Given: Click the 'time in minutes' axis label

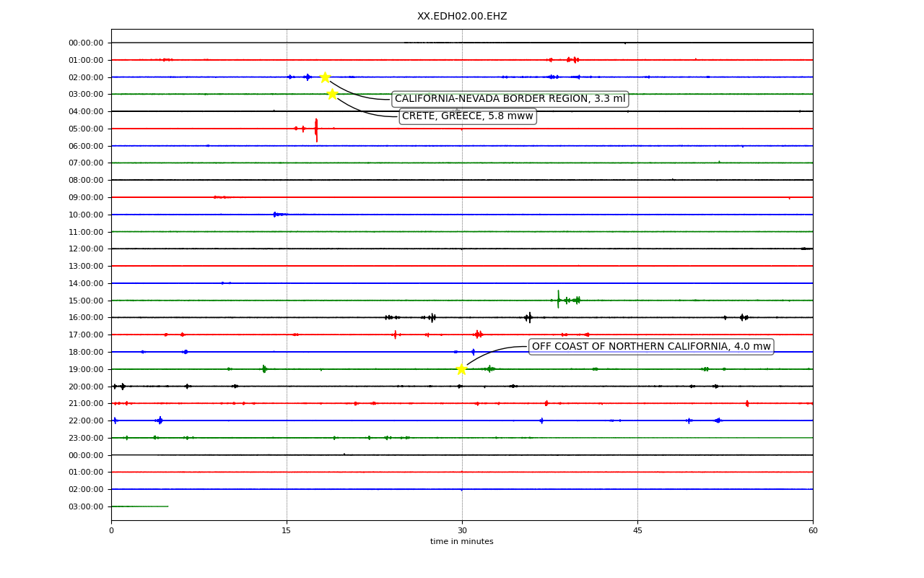Looking at the screenshot, I should click(462, 542).
